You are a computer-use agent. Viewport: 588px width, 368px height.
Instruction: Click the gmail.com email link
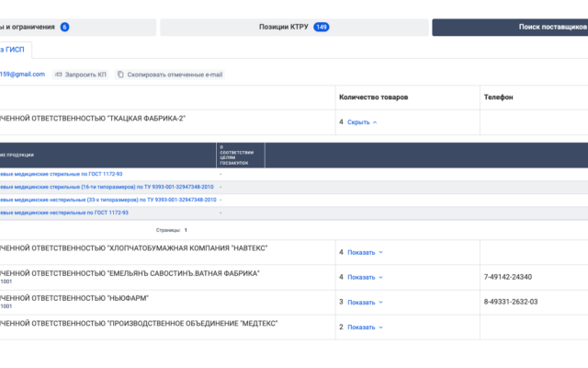[x=22, y=75]
